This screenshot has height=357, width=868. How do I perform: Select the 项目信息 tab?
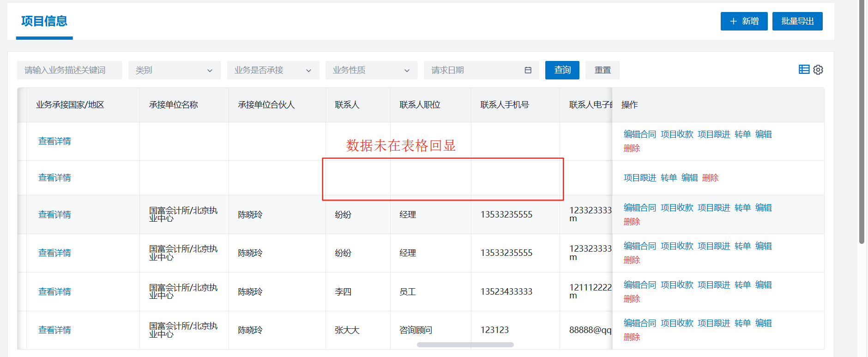pyautogui.click(x=44, y=21)
